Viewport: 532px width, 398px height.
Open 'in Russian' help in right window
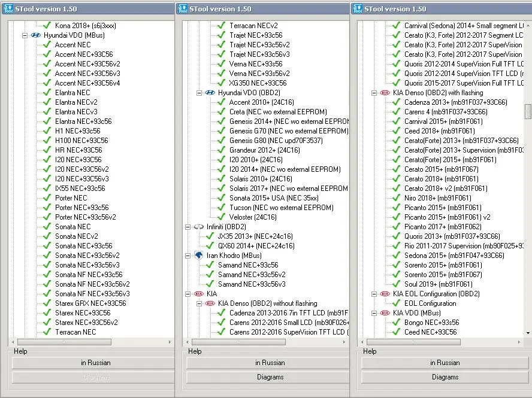[x=445, y=363]
